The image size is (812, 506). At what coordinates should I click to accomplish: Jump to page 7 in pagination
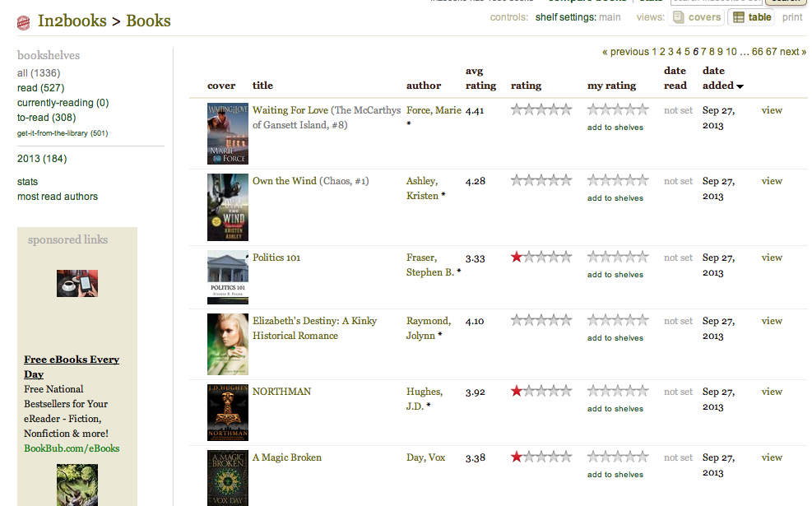click(703, 52)
